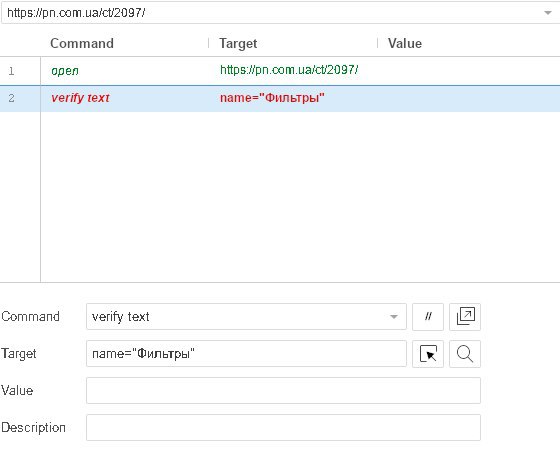Click the empty area below the command rows
560x457 pixels.
[x=300, y=196]
